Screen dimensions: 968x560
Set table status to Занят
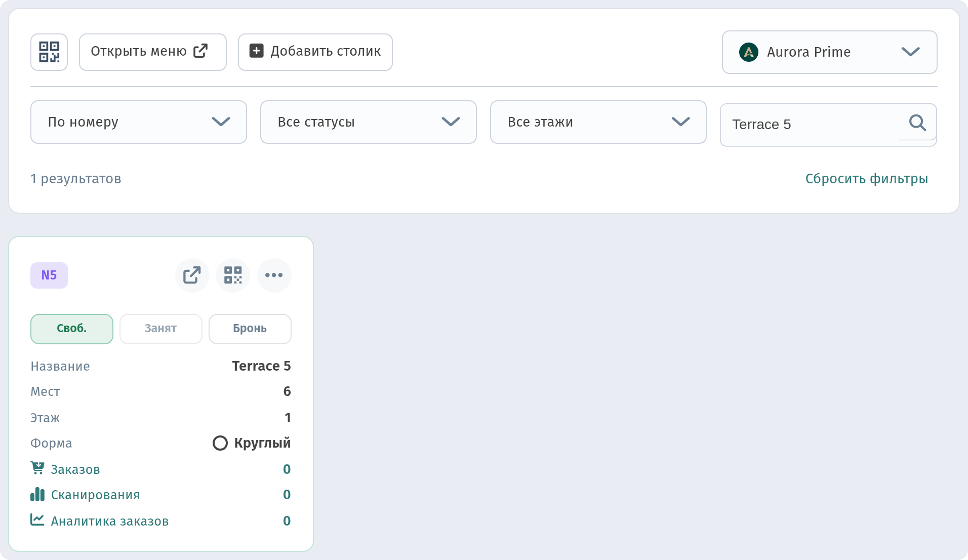click(x=161, y=329)
